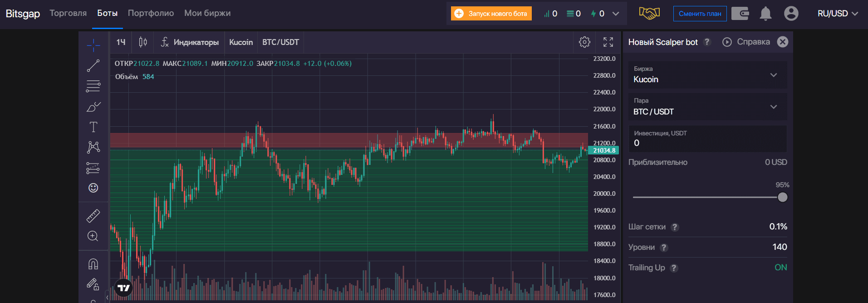This screenshot has height=303, width=868.
Task: Open the Боты tab
Action: [x=108, y=13]
